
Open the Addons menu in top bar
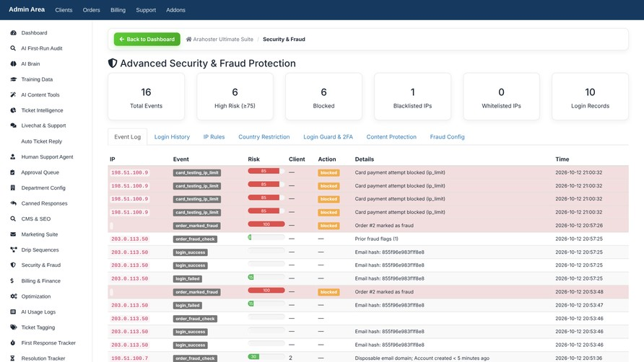click(175, 10)
